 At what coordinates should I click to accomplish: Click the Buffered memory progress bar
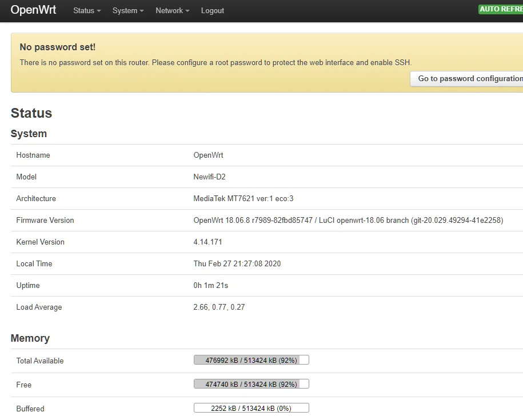(251, 407)
